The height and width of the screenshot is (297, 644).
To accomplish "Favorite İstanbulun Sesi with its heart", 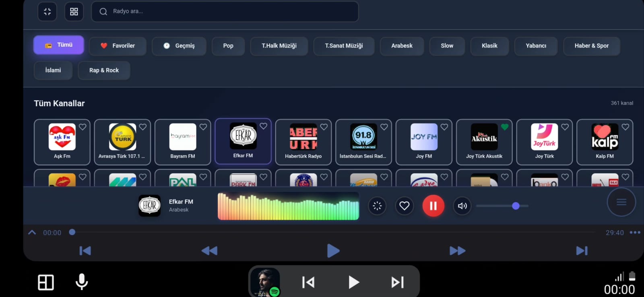I will point(384,127).
